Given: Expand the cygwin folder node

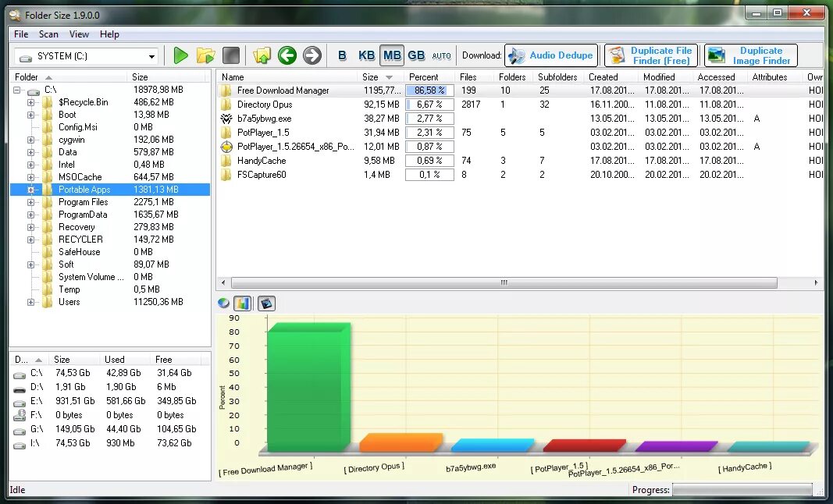Looking at the screenshot, I should [30, 140].
